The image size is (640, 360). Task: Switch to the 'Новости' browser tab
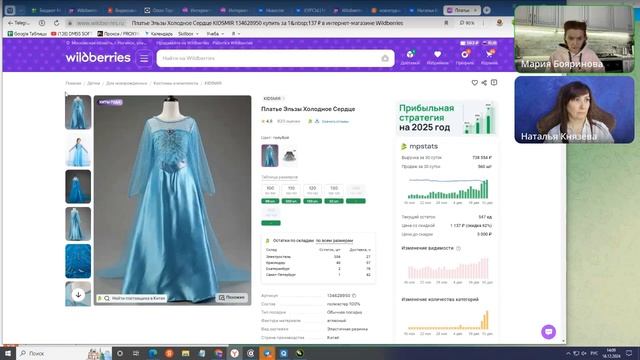271,10
